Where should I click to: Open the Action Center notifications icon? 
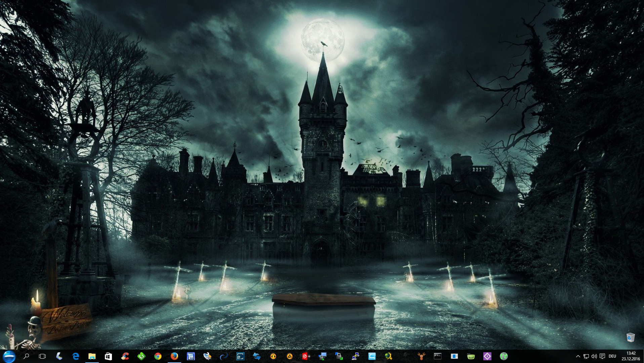tap(602, 356)
